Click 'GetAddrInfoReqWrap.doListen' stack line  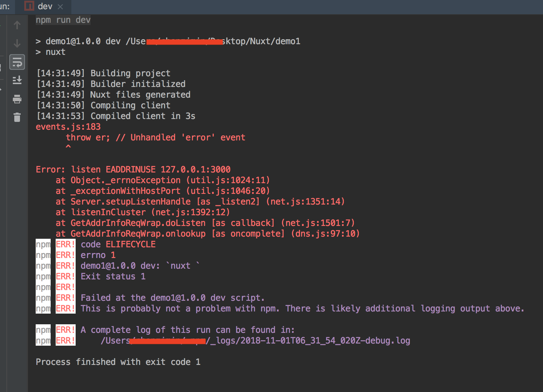pyautogui.click(x=205, y=223)
